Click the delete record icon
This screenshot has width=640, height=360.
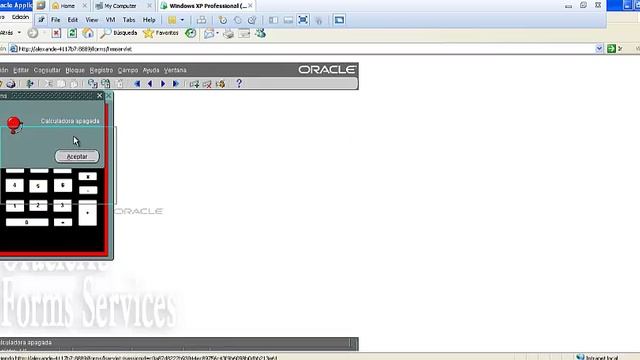click(207, 84)
